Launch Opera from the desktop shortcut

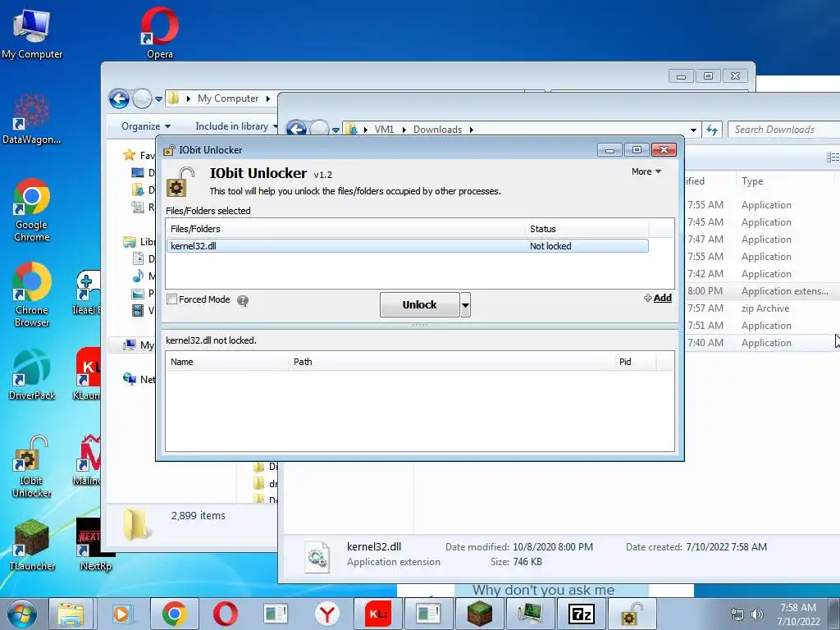click(x=160, y=32)
